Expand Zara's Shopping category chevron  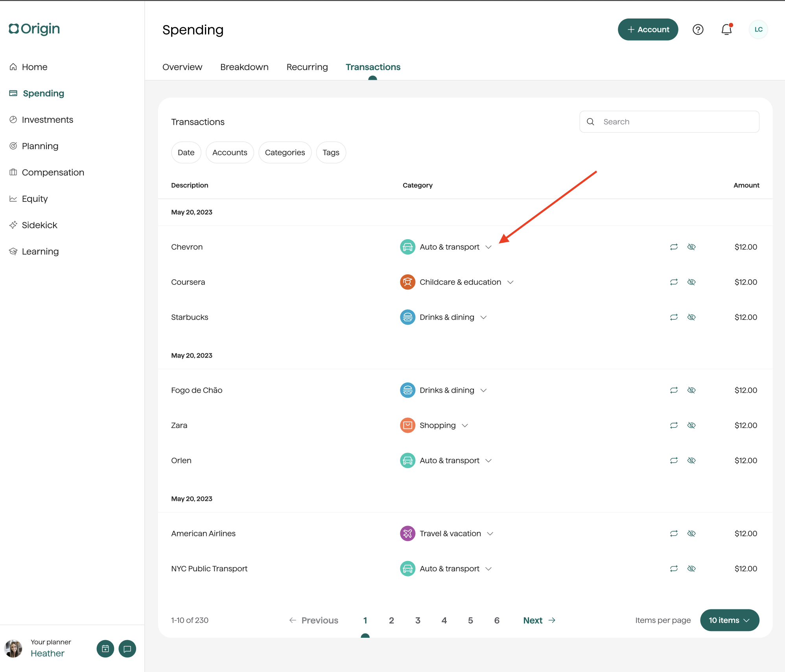pyautogui.click(x=465, y=425)
